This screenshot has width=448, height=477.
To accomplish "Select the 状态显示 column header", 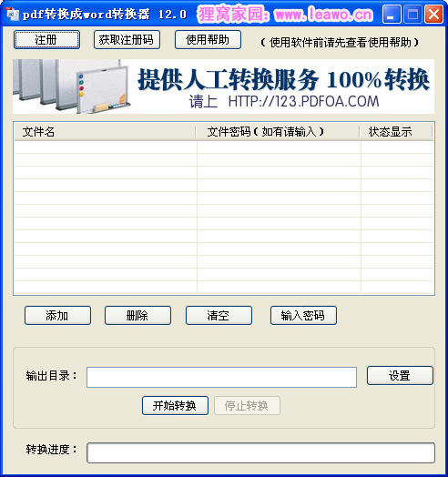I will 396,132.
